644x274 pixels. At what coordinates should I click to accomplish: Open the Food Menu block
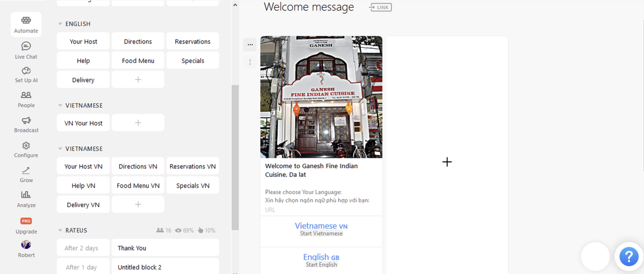click(x=138, y=60)
